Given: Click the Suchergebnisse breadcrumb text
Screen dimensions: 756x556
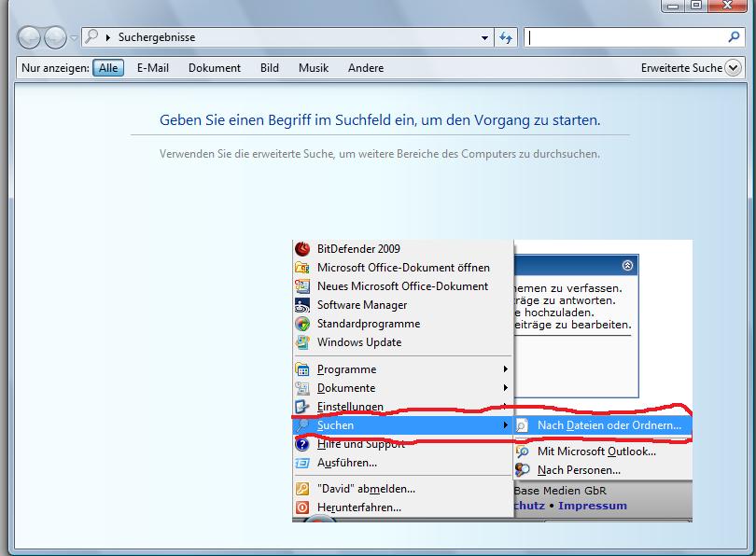Looking at the screenshot, I should pyautogui.click(x=157, y=37).
